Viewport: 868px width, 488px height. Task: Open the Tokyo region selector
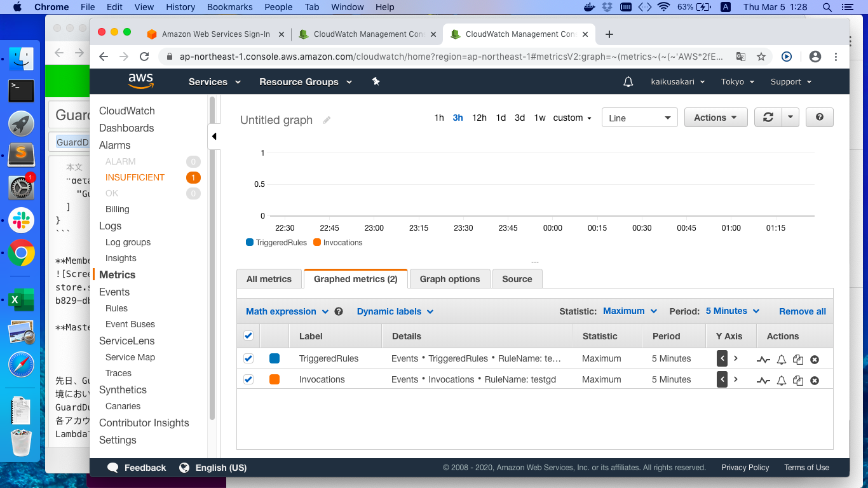(738, 82)
